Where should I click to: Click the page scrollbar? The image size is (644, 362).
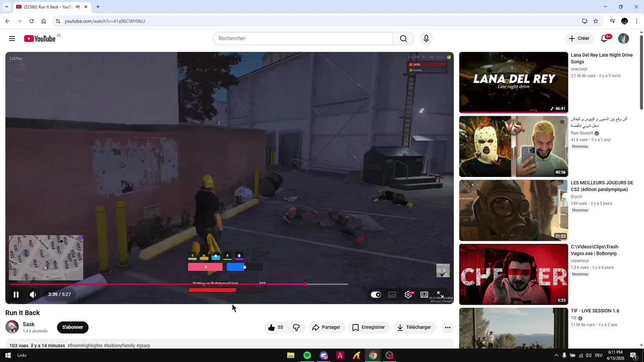point(641,71)
